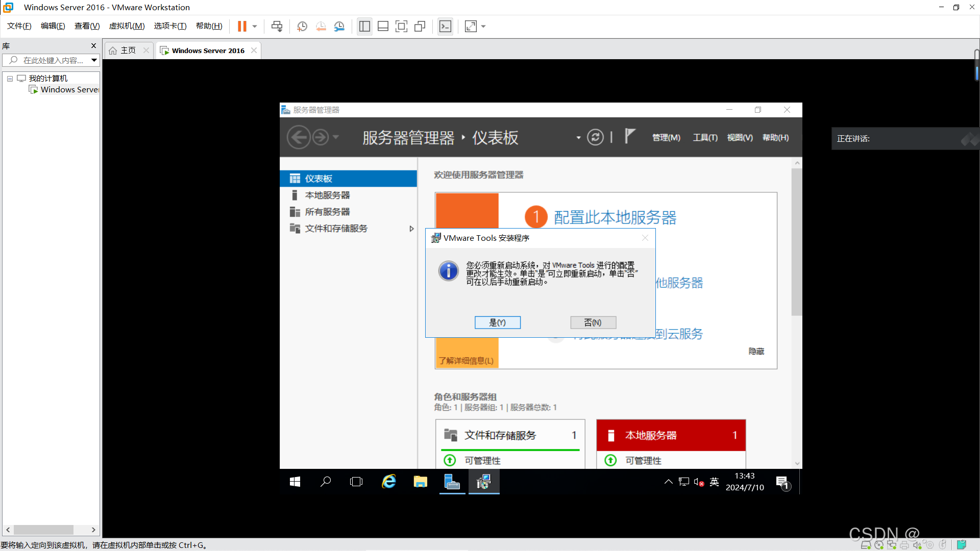Launch Internet Explorer from the taskbar
980x551 pixels.
click(389, 482)
